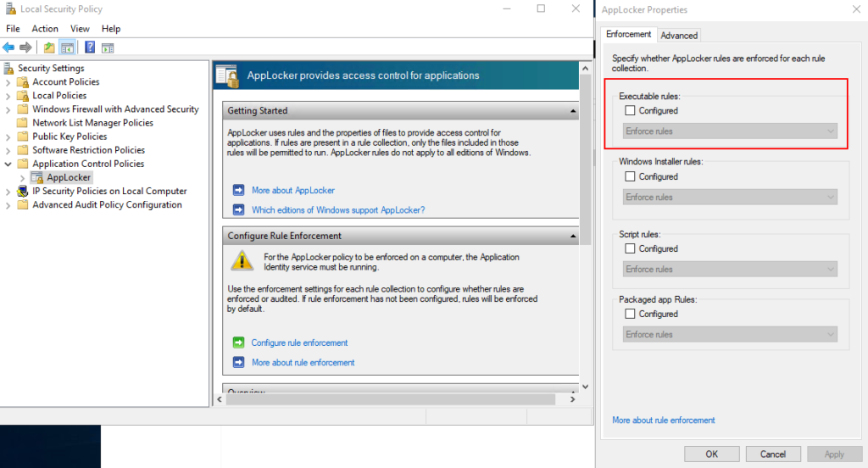Click the Show/Hide Action Pane toolbar icon

[108, 48]
